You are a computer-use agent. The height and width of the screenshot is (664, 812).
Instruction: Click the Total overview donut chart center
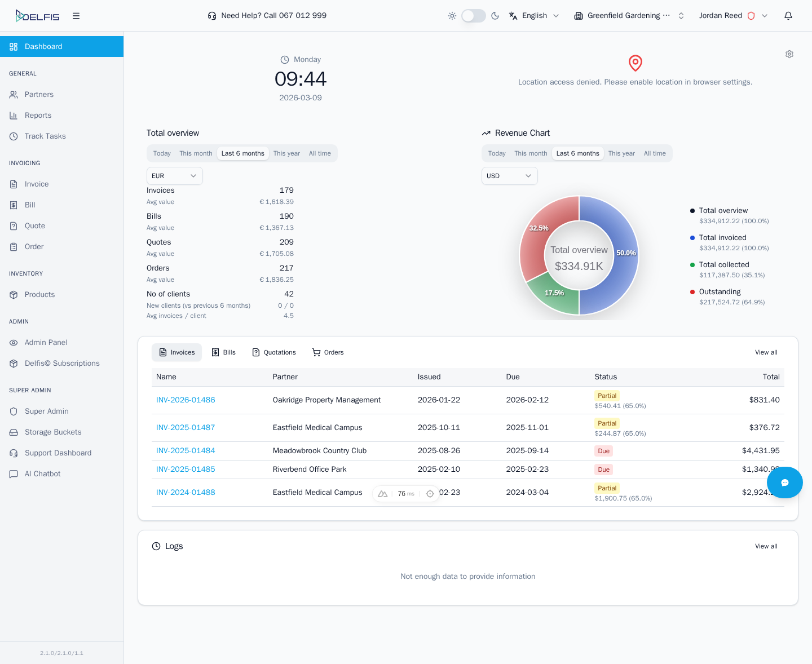[x=579, y=255]
